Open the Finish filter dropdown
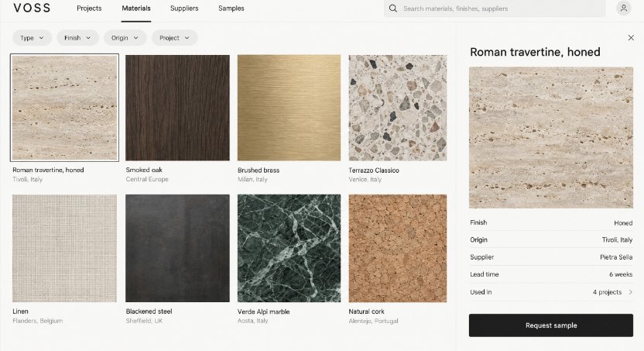644x351 pixels. coord(77,38)
